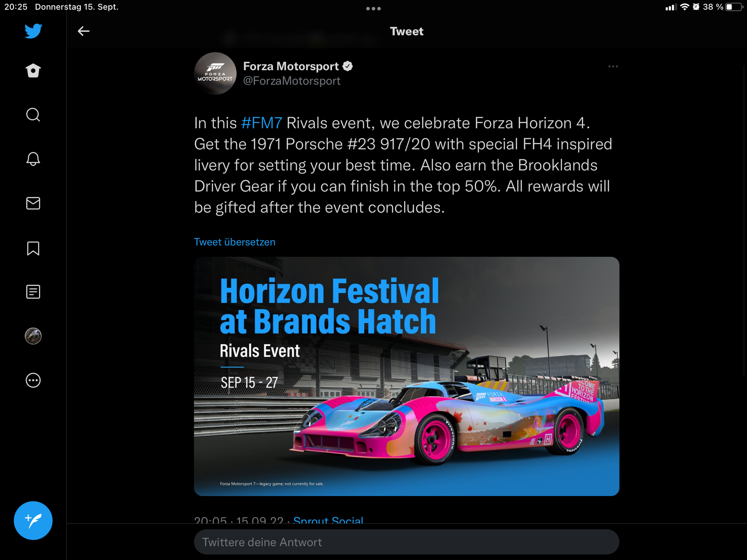Screen dimensions: 747x560
Task: Click Tweet übersetzen link
Action: [x=235, y=242]
